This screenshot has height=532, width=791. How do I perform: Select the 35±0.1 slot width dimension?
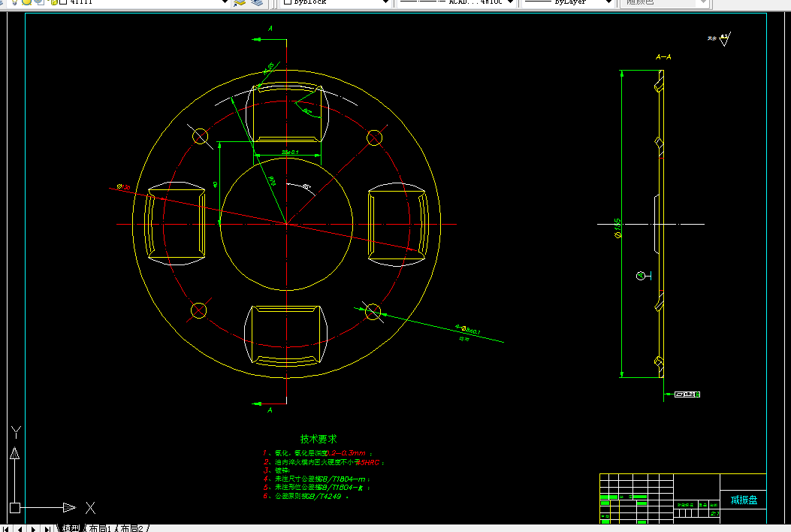(x=290, y=152)
